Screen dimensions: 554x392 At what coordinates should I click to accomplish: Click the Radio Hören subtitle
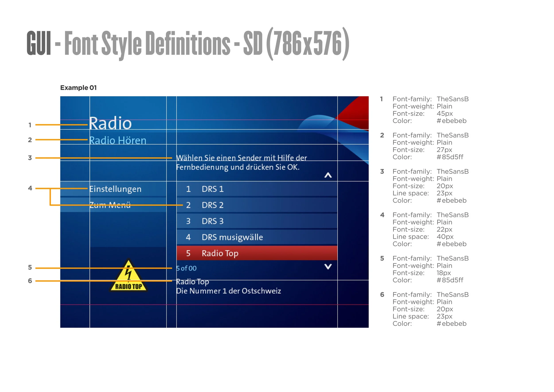pyautogui.click(x=118, y=141)
